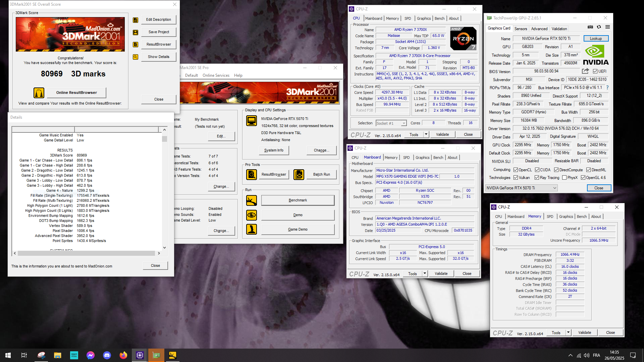Open Online Services menu in 3DMark2001
Viewport: 644px width, 362px height.
(x=216, y=75)
